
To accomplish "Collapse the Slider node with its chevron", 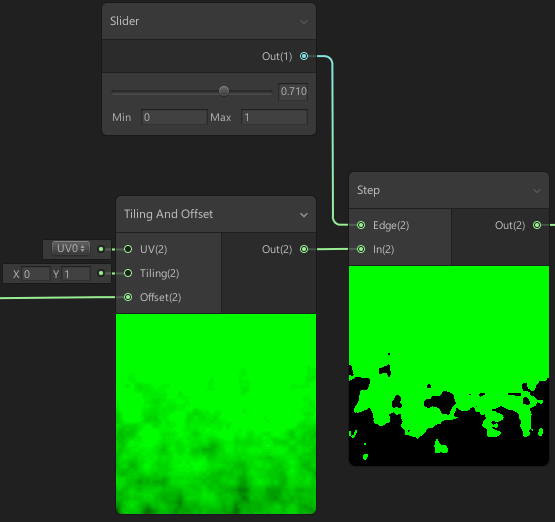I will pos(304,22).
